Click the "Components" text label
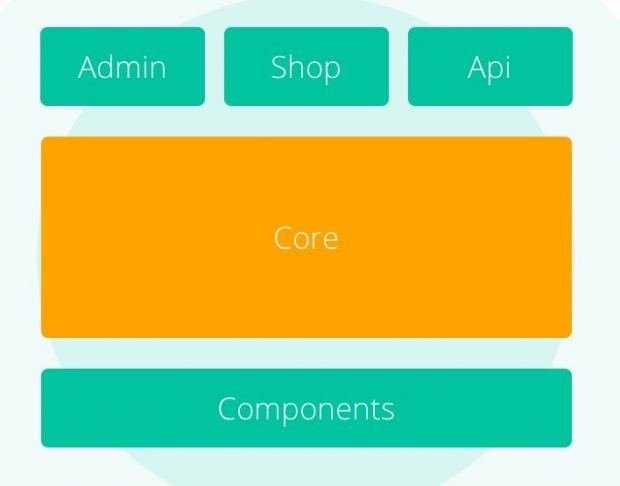Image resolution: width=620 pixels, height=486 pixels. pos(306,408)
